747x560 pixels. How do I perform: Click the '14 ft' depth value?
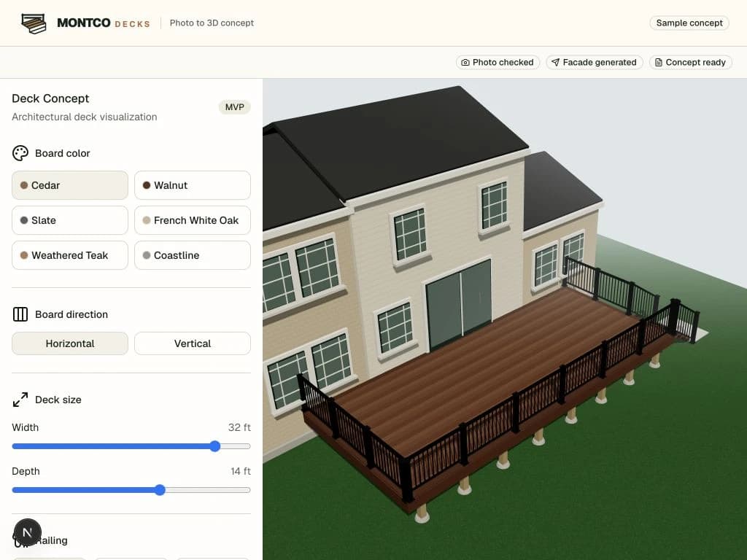[x=241, y=471]
